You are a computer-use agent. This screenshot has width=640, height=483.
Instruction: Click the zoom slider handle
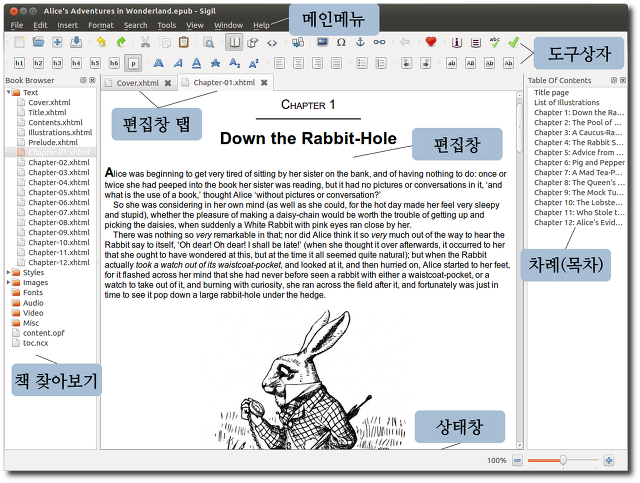(x=563, y=460)
